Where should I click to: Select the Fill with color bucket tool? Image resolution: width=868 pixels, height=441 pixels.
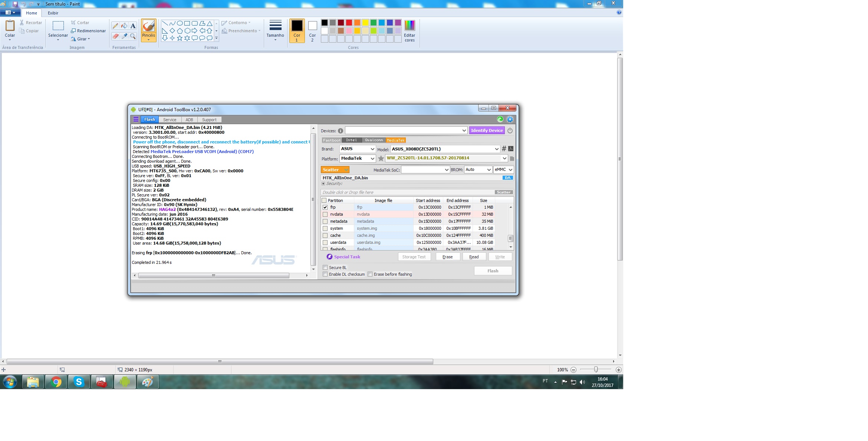tap(124, 26)
